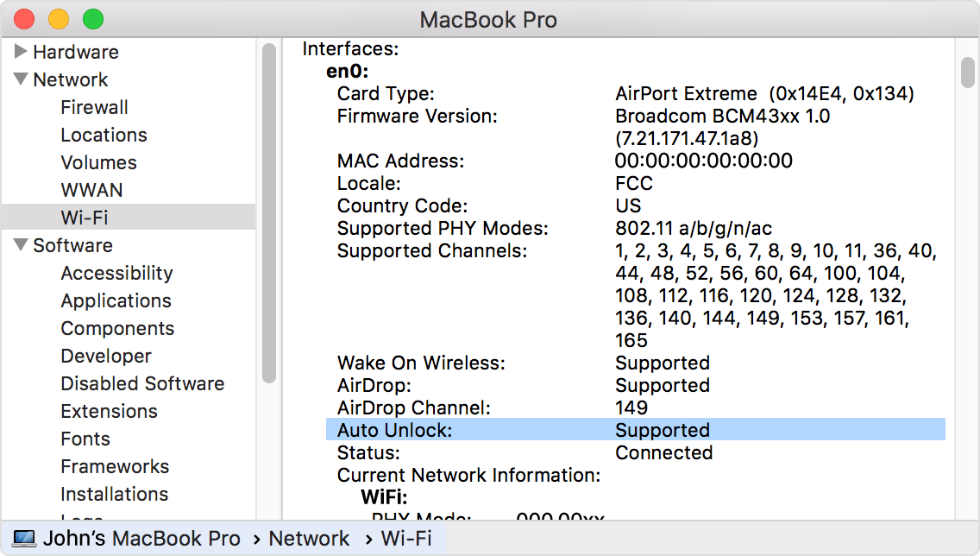
Task: Click Network in the path bar
Action: click(309, 539)
